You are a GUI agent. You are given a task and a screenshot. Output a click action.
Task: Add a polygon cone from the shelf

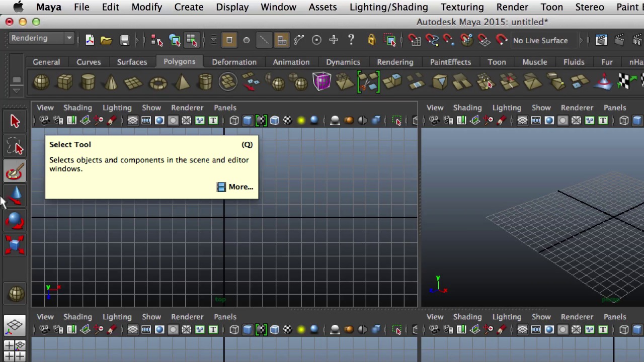(x=111, y=82)
